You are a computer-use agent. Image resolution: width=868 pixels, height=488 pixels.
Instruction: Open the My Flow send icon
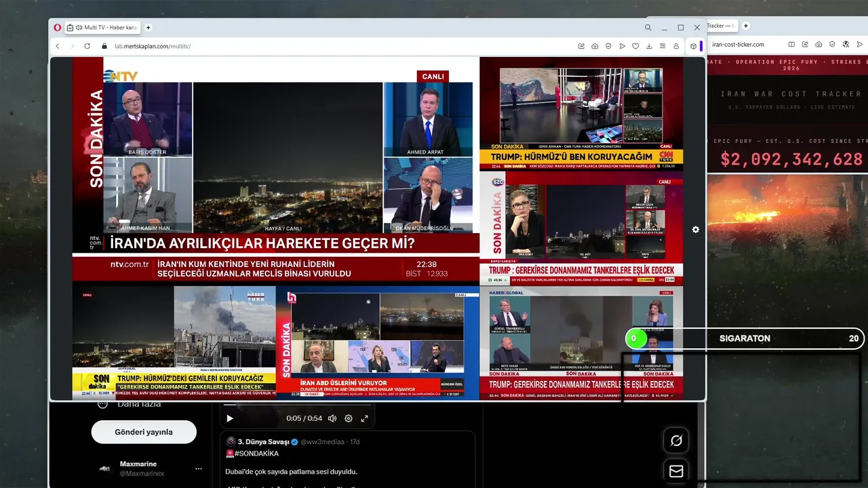pos(622,46)
